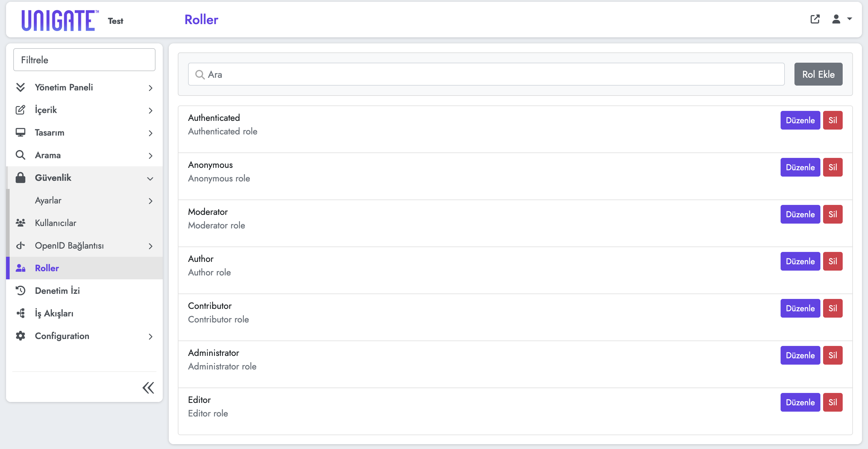Click the Moderator role name
Image resolution: width=868 pixels, height=449 pixels.
pyautogui.click(x=208, y=212)
